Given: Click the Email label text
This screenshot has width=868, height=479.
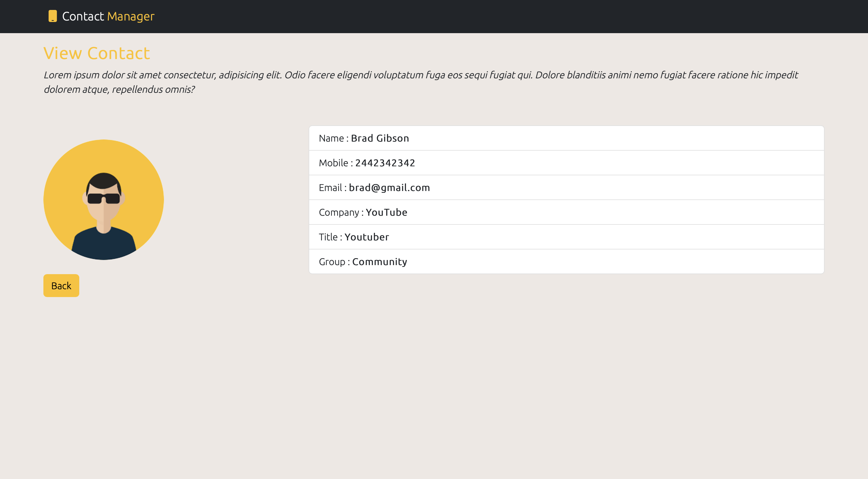Looking at the screenshot, I should coord(330,188).
